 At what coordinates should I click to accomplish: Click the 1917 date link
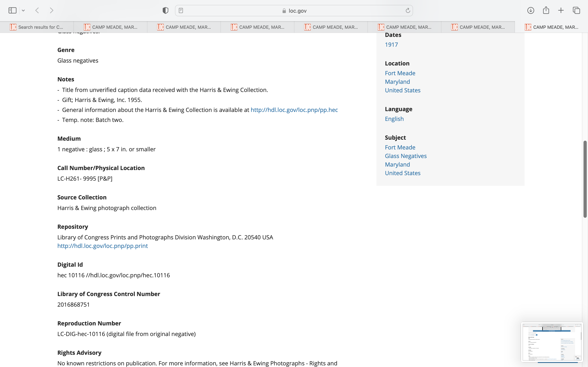pyautogui.click(x=391, y=45)
